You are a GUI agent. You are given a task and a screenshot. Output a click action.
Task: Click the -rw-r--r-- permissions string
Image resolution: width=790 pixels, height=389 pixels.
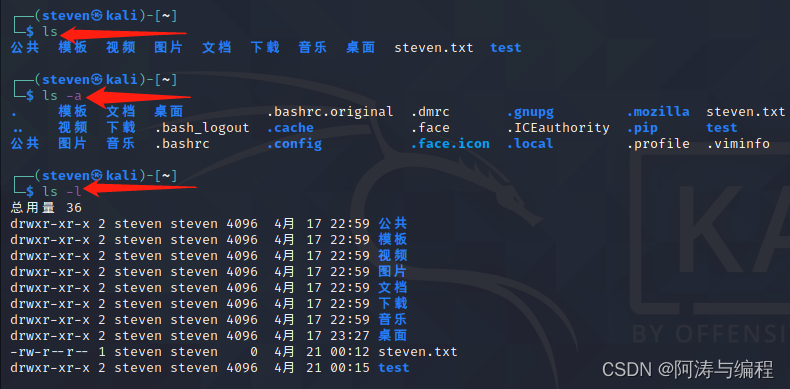[x=50, y=352]
